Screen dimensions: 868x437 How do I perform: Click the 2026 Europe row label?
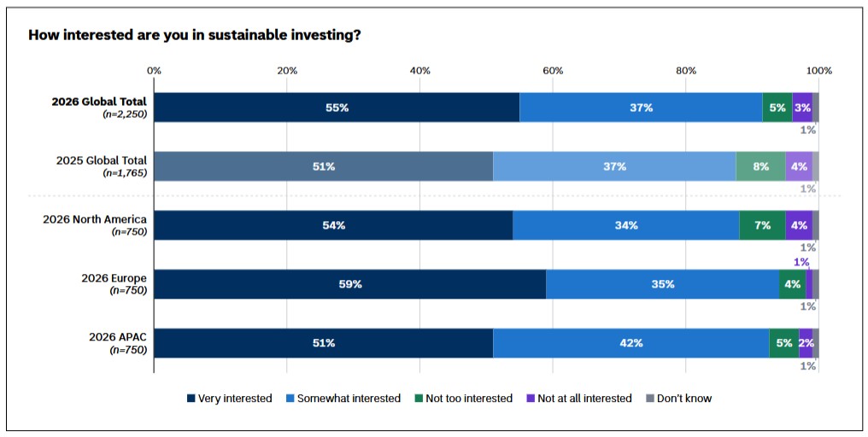(114, 283)
